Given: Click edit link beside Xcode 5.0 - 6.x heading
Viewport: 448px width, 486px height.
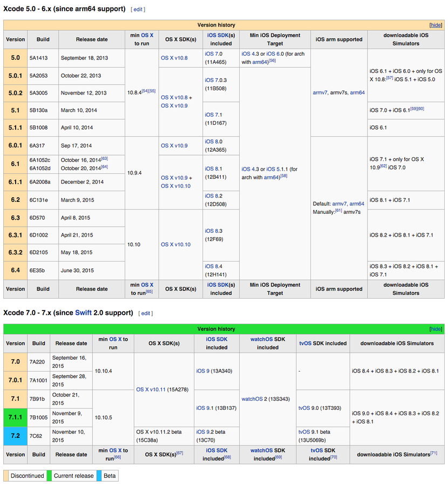Looking at the screenshot, I should click(138, 10).
